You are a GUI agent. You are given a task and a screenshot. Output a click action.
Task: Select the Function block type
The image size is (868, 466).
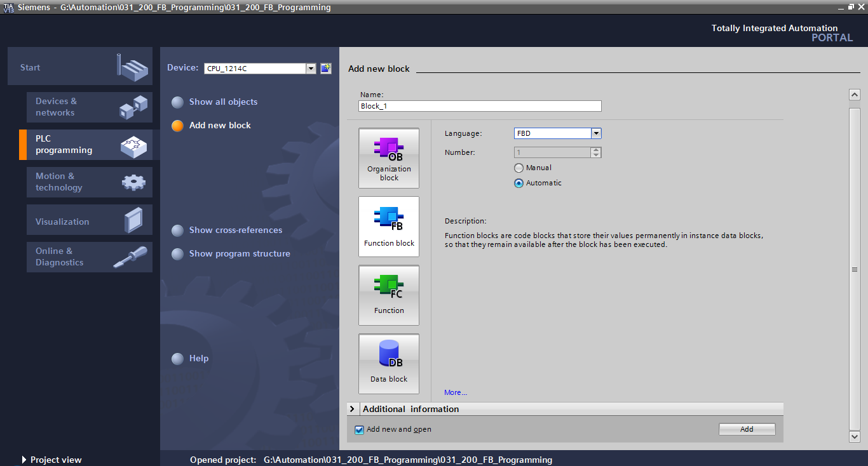click(x=389, y=227)
